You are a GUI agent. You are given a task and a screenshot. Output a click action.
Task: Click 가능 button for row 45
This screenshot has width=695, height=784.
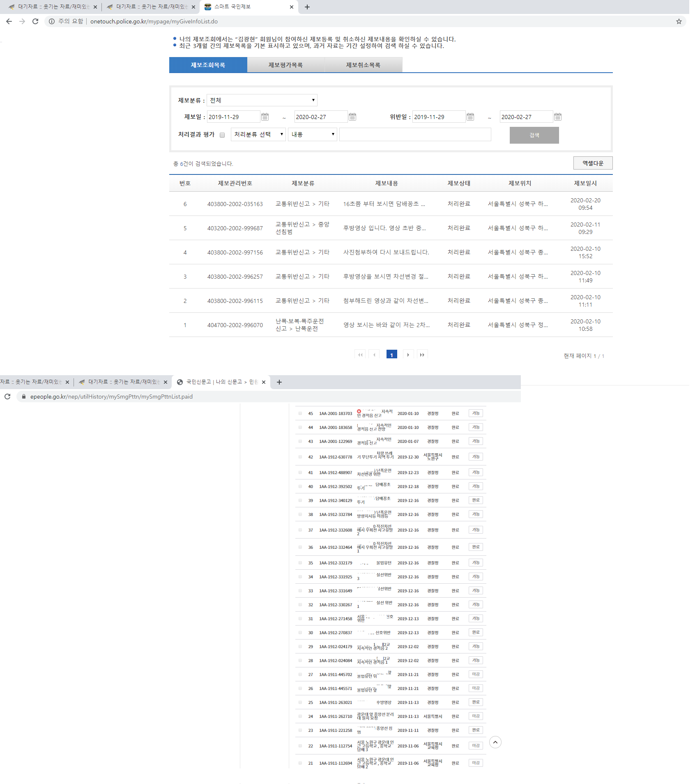click(476, 413)
